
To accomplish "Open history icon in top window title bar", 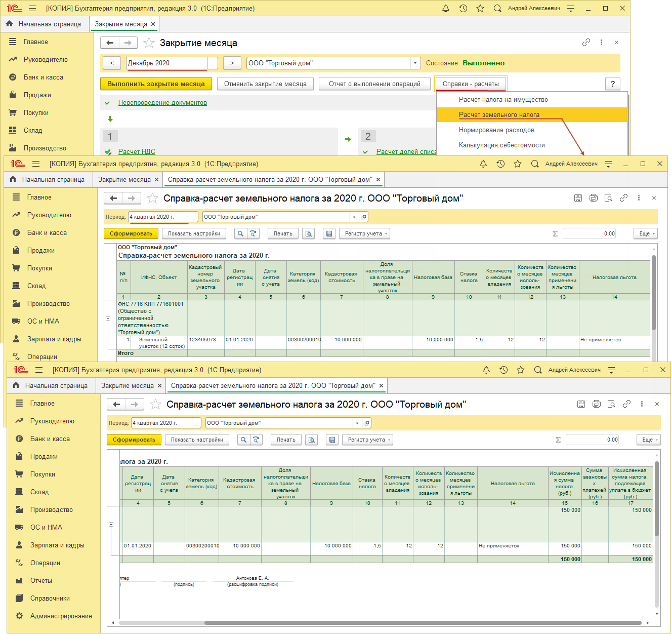I will [463, 8].
